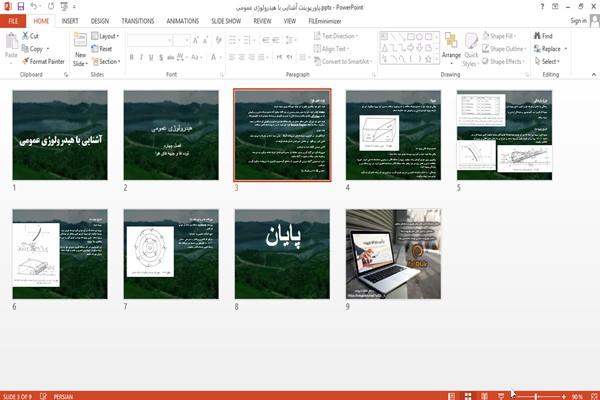Switch to the INSERT tab
This screenshot has height=400, width=600.
click(70, 21)
